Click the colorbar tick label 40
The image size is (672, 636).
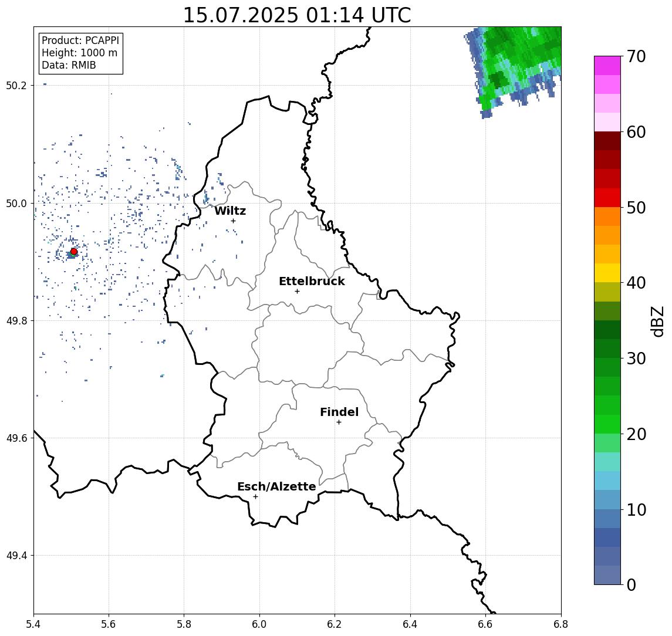pyautogui.click(x=636, y=283)
